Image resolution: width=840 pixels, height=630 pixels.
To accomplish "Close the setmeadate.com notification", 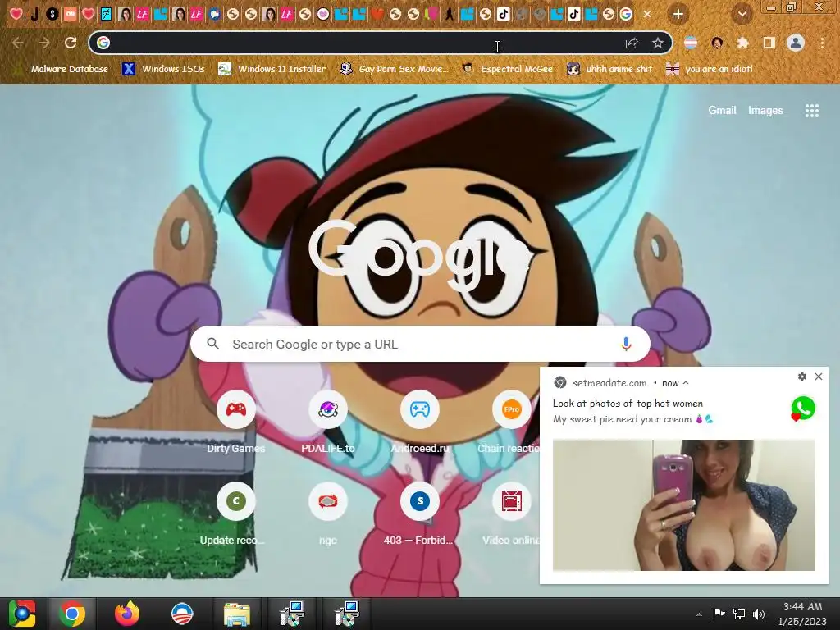I will 819,377.
